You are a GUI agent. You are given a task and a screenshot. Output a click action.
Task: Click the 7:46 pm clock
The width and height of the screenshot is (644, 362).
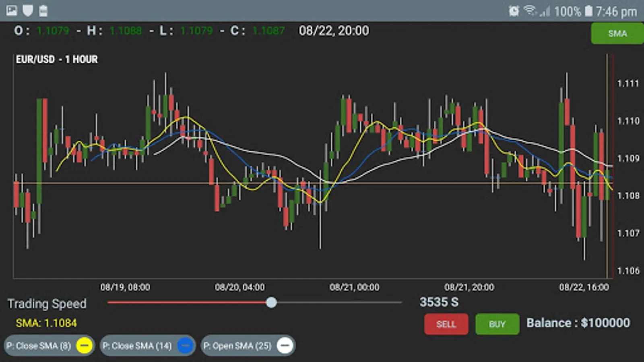coord(617,12)
